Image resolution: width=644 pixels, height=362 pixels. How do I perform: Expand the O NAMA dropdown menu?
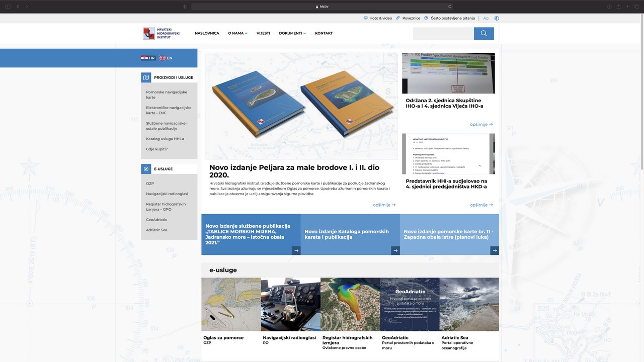237,34
